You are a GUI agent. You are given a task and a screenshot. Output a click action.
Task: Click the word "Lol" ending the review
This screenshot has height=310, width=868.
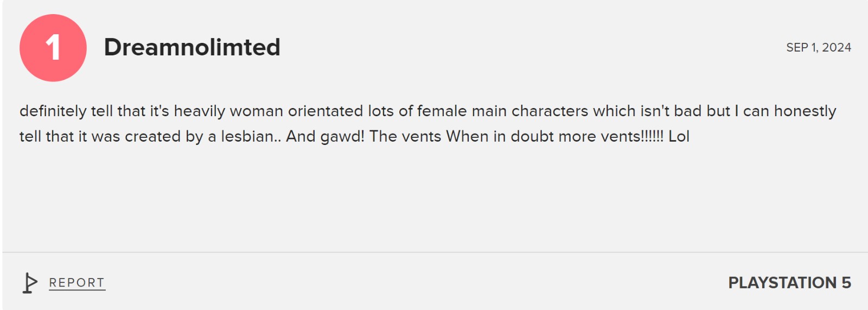[679, 136]
